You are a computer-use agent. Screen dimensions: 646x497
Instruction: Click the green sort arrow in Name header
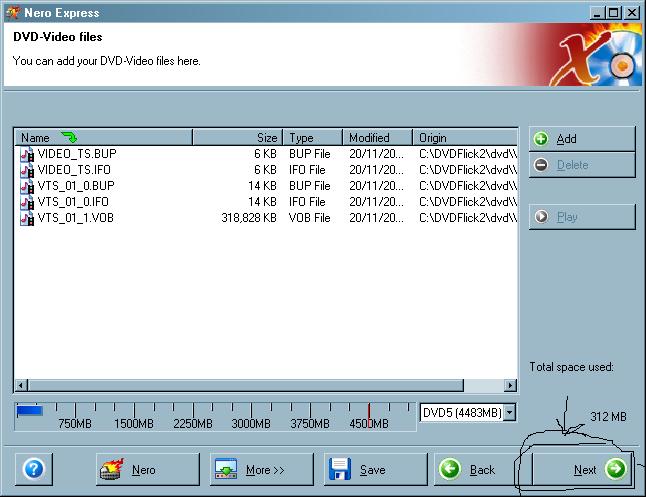(69, 137)
